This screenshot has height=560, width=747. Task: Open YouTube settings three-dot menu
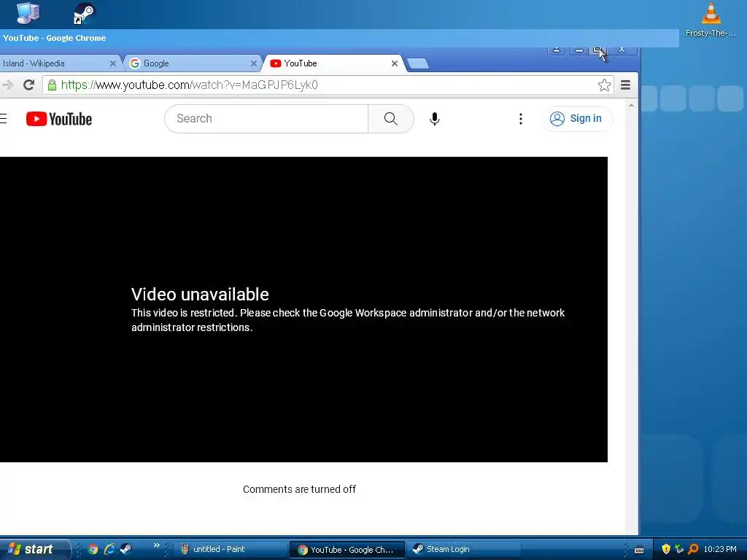coord(521,119)
